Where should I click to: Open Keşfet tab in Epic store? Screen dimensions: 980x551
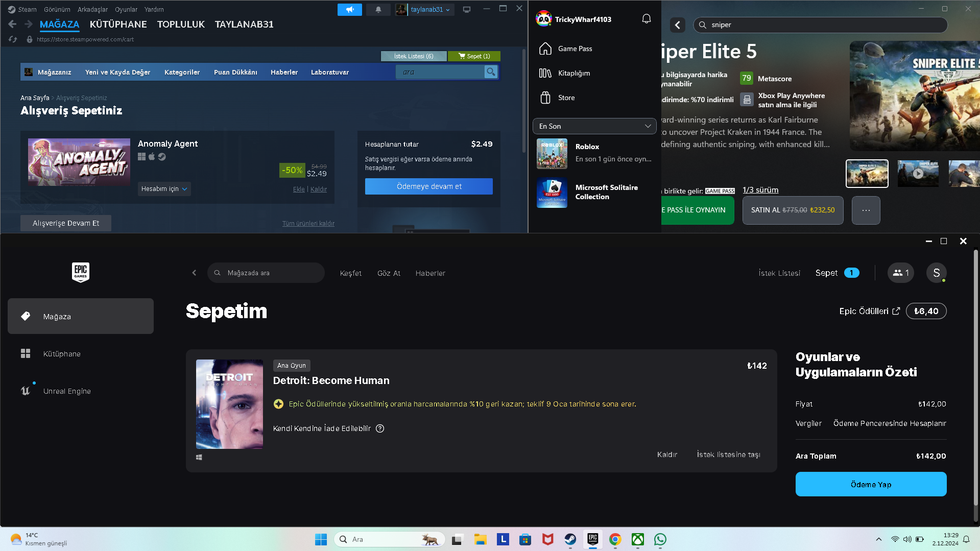coord(351,273)
